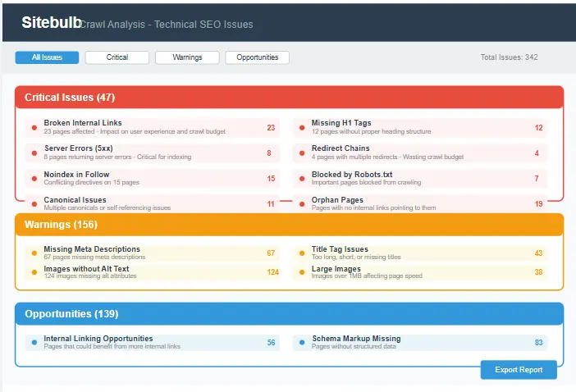Screen dimensions: 576x392
Task: Click red dot beside Missing H1 Tags
Action: tap(302, 128)
